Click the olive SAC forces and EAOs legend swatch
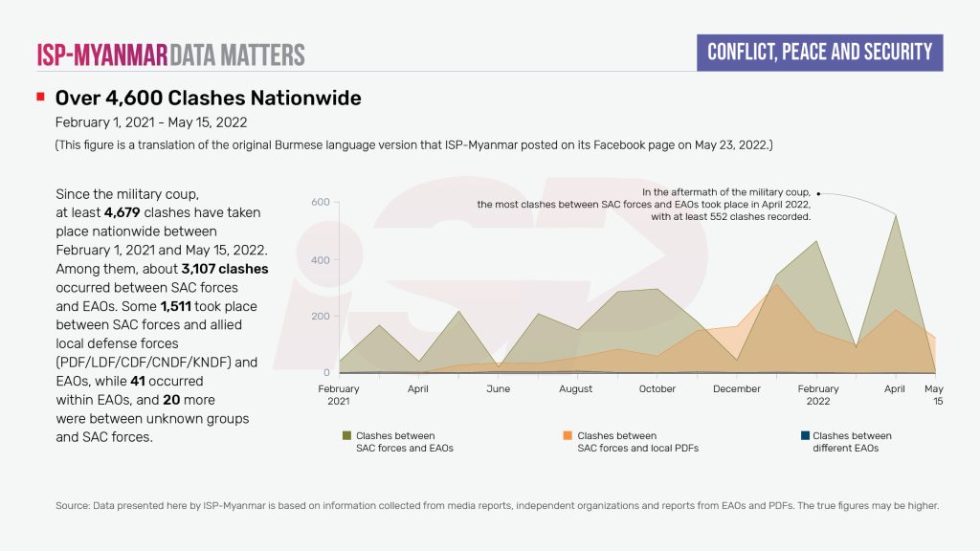The image size is (980, 551). [x=346, y=435]
